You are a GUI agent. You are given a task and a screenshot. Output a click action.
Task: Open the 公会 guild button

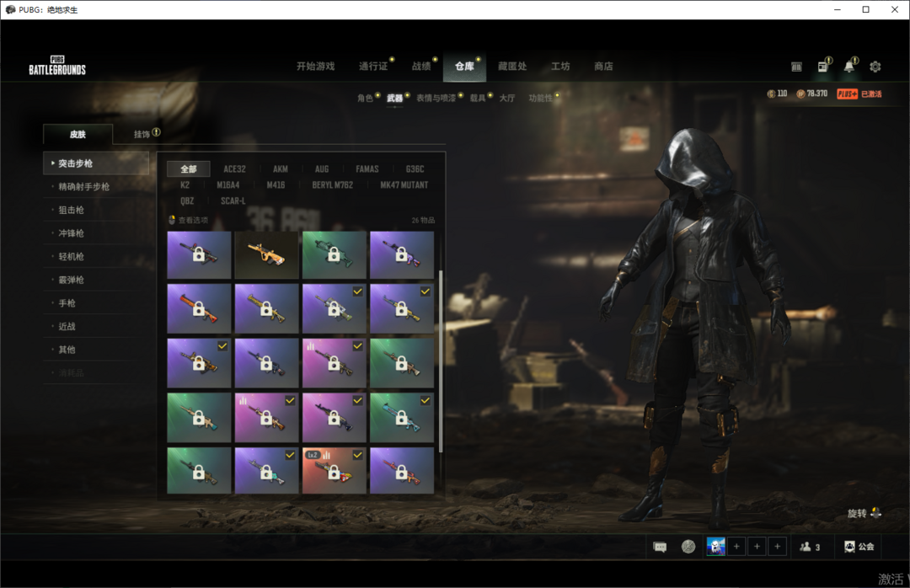point(859,547)
